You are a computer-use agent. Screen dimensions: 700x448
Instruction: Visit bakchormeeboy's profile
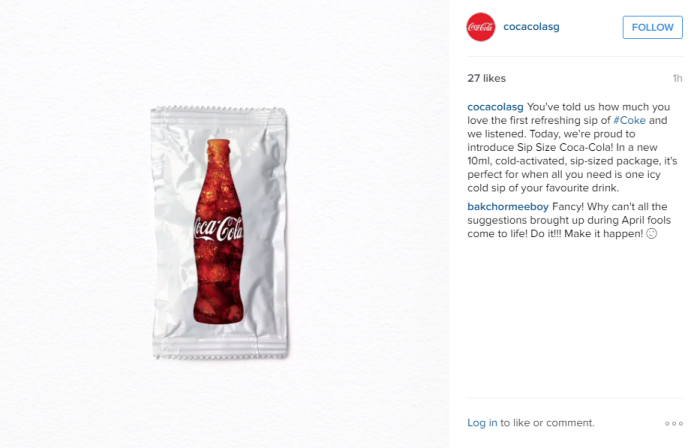[508, 207]
